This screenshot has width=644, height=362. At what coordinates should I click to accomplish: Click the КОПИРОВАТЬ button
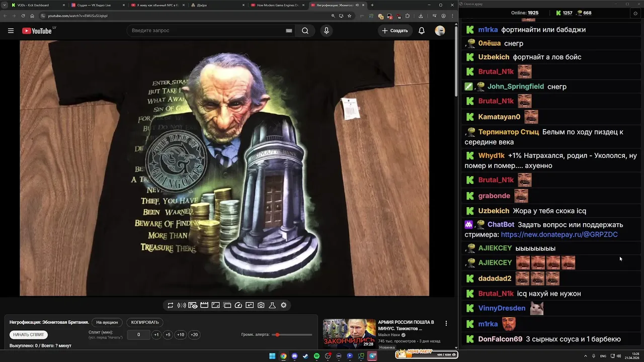point(145,322)
